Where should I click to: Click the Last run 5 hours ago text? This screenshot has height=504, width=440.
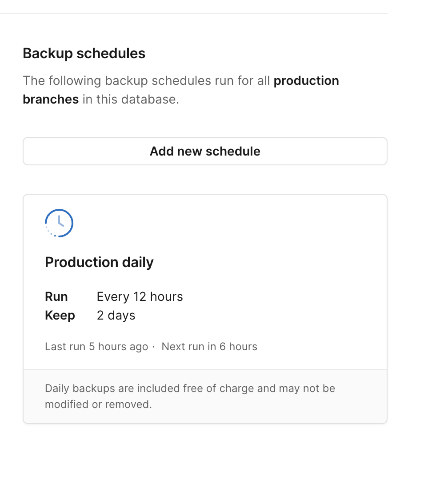pyautogui.click(x=96, y=346)
